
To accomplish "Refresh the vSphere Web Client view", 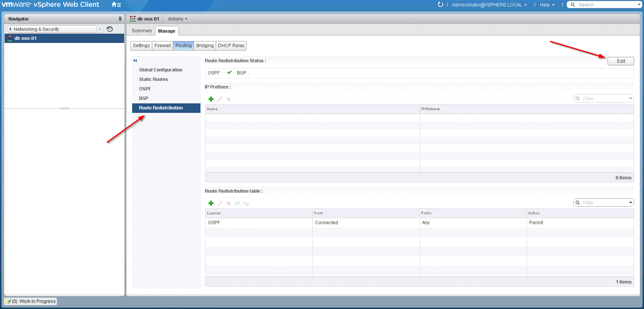I will coord(440,5).
